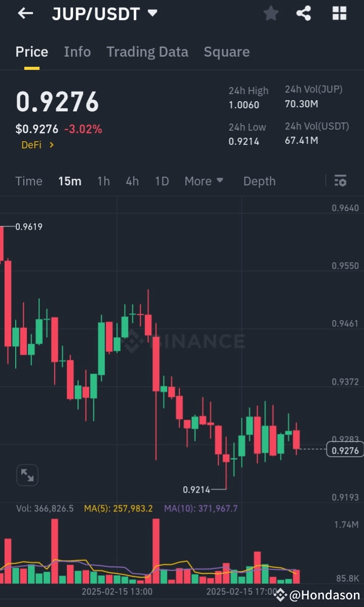Enable the 1D candle interval
Image resolution: width=364 pixels, height=607 pixels.
tap(161, 181)
